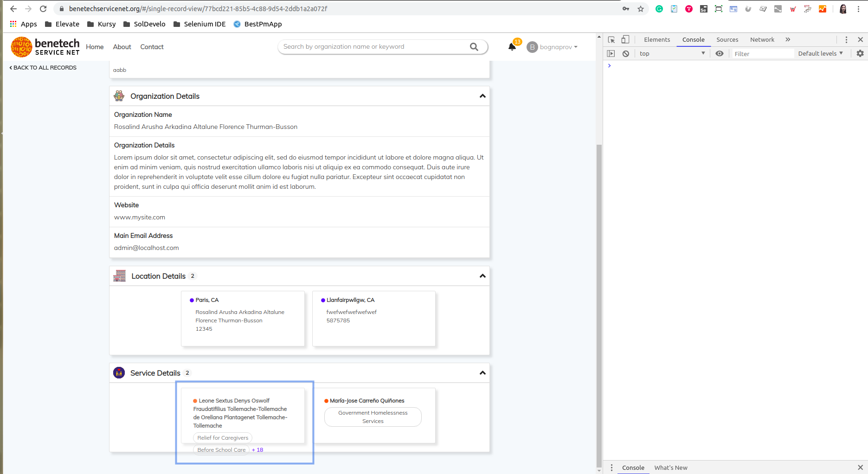Clear the console messages
This screenshot has width=868, height=474.
[626, 53]
